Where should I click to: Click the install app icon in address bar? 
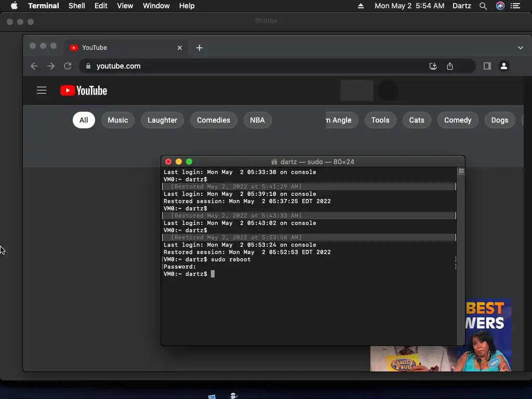pos(433,66)
